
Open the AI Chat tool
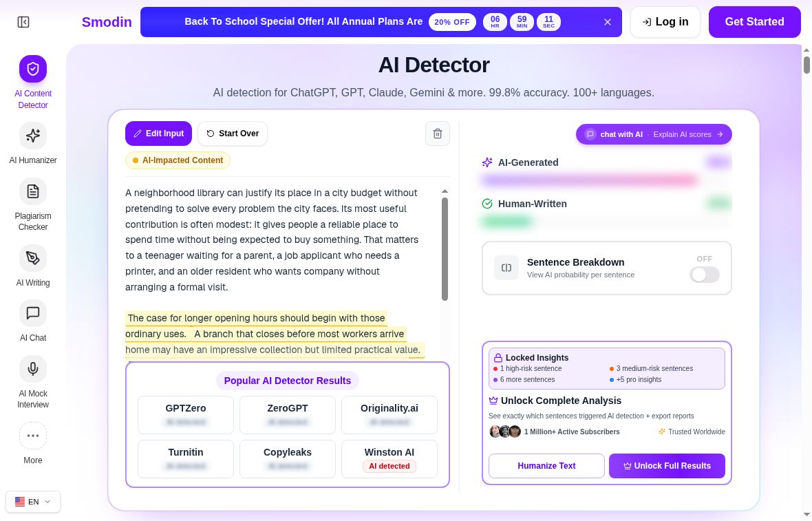click(x=32, y=321)
